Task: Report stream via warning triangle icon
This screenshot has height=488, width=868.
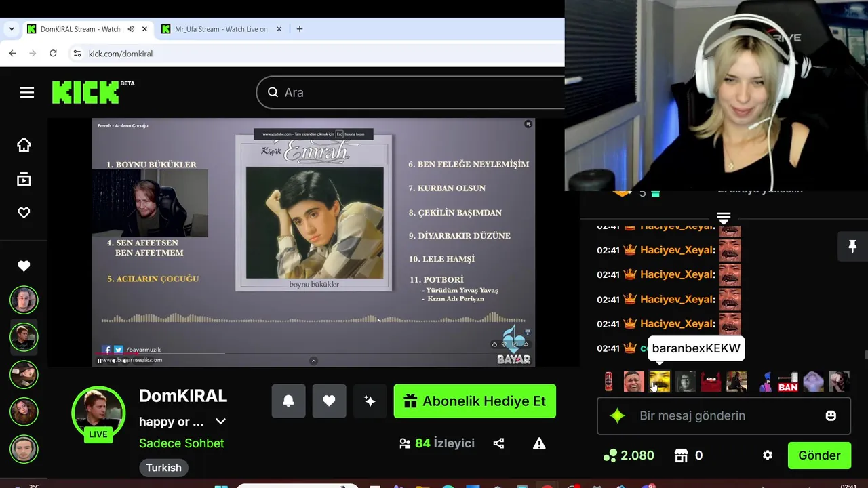Action: tap(539, 443)
